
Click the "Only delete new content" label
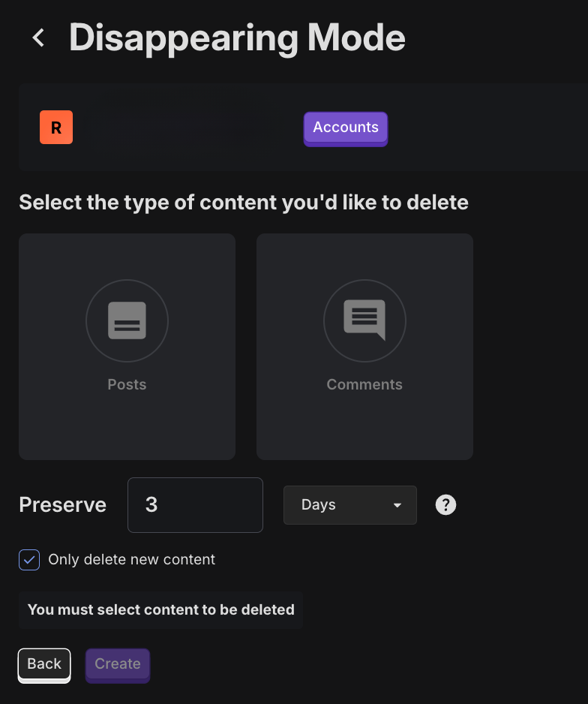click(x=131, y=560)
